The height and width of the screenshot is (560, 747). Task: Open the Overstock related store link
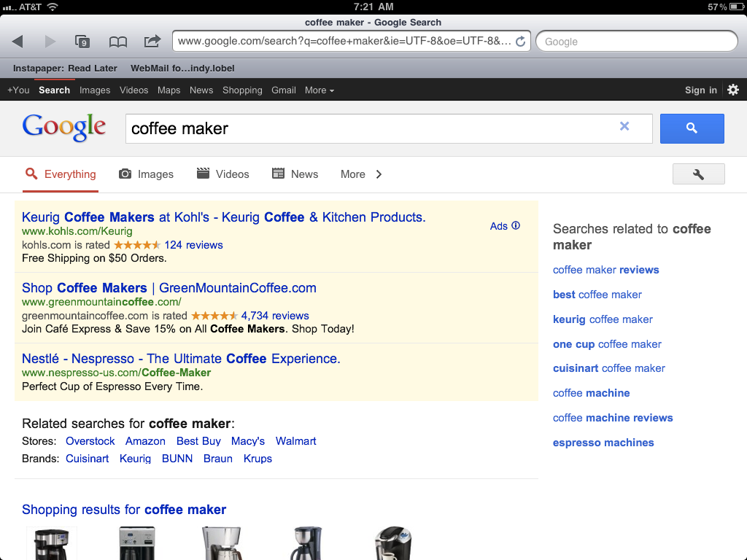[90, 441]
